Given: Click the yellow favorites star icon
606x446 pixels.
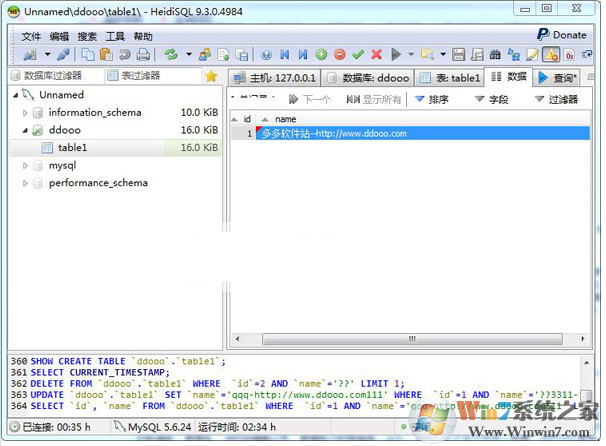Looking at the screenshot, I should pos(210,76).
